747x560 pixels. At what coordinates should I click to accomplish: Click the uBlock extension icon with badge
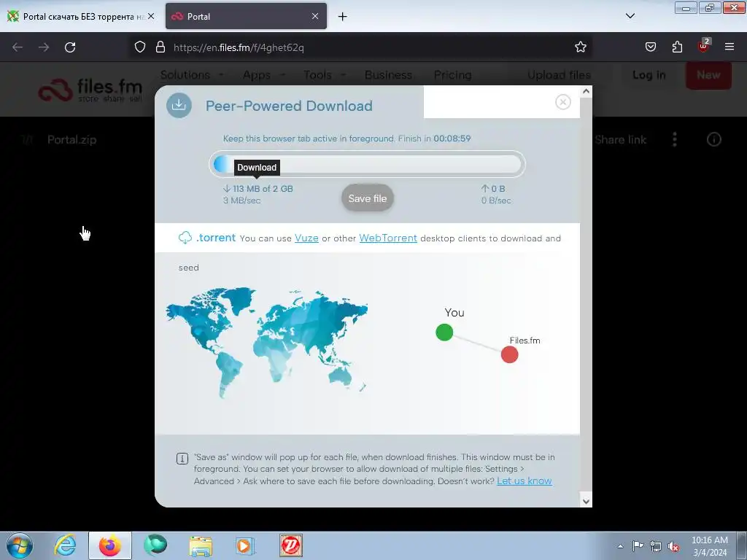(704, 46)
